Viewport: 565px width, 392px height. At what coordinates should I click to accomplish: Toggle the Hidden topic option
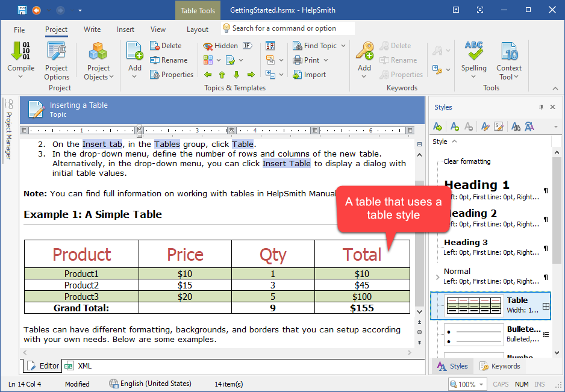tap(220, 46)
